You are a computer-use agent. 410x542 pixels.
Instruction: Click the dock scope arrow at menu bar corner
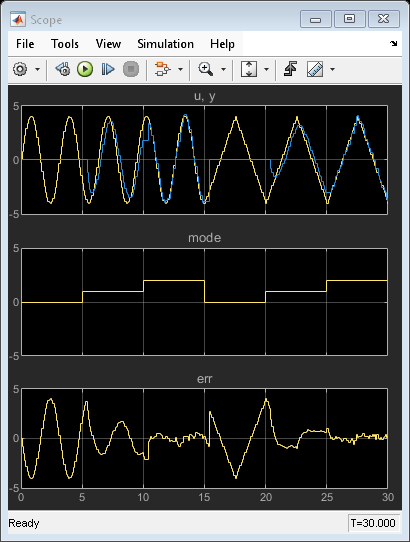(393, 44)
